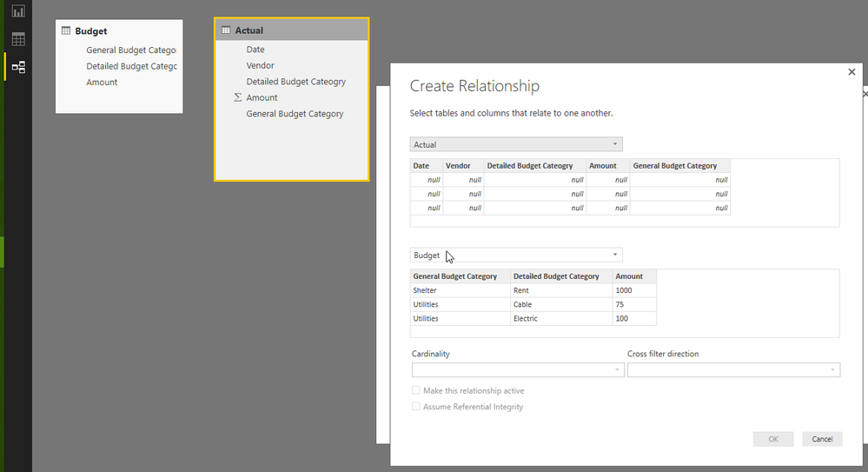
Task: Click Utilities cell in the Electric row
Action: pos(461,318)
